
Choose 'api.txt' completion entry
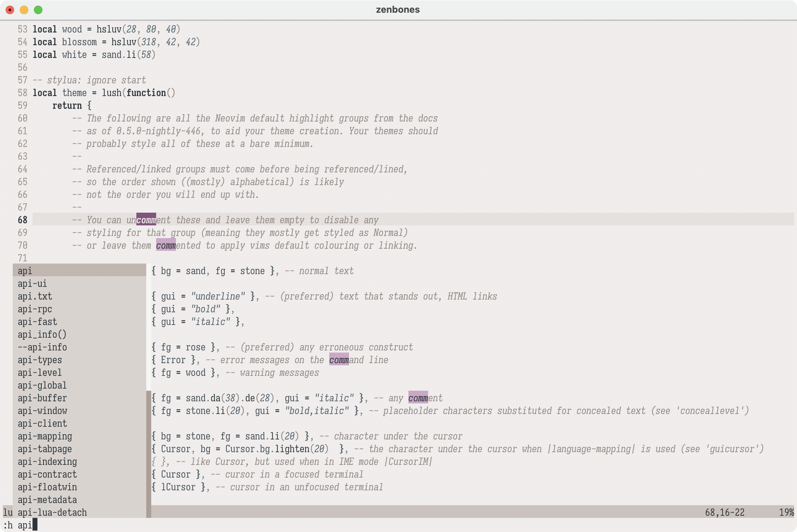pos(35,296)
